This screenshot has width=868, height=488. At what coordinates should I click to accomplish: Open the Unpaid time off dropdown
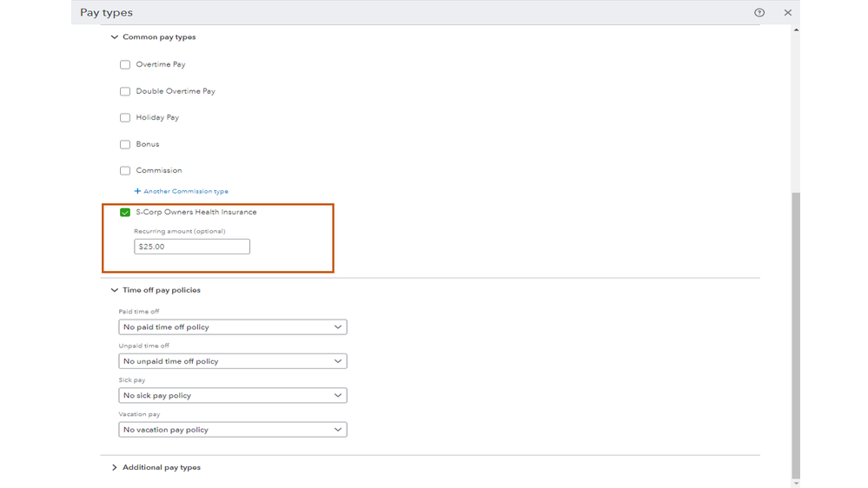coord(232,361)
